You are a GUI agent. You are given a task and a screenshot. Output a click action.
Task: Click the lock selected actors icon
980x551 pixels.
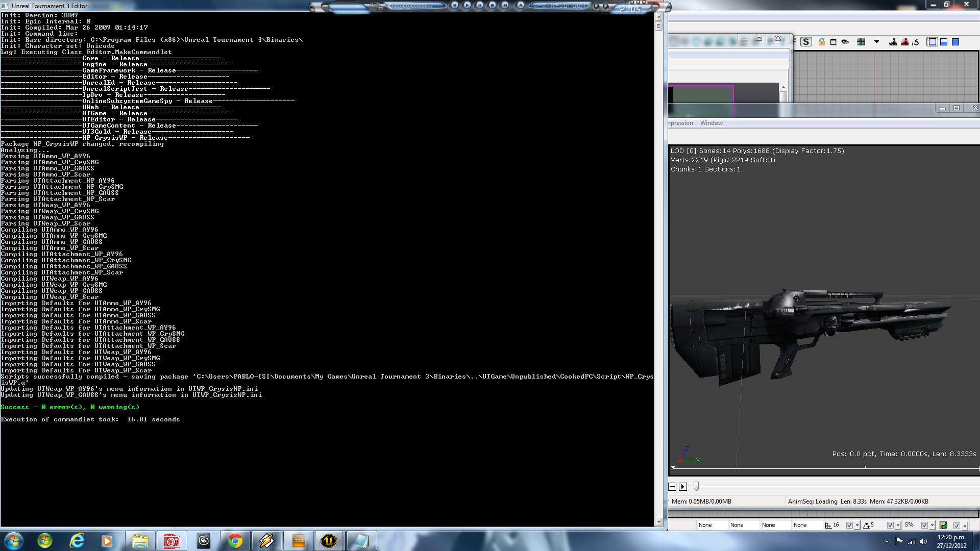pos(821,42)
